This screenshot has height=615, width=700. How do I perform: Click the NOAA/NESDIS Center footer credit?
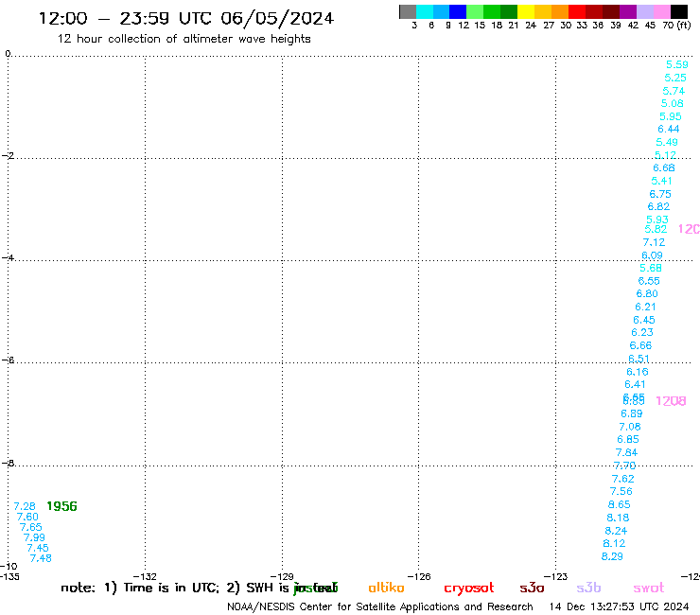[380, 607]
